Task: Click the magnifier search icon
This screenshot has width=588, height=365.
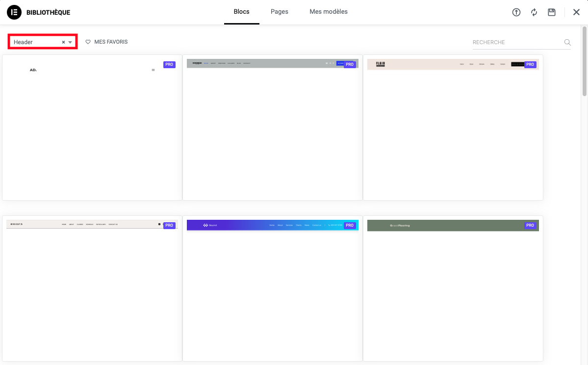Action: [567, 42]
